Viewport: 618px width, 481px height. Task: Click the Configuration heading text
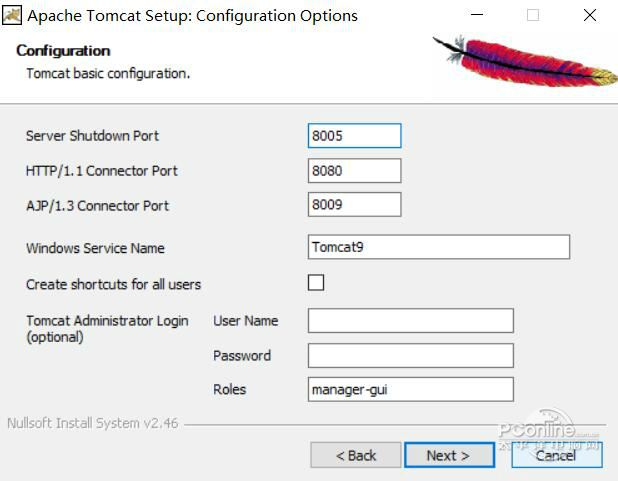(63, 51)
